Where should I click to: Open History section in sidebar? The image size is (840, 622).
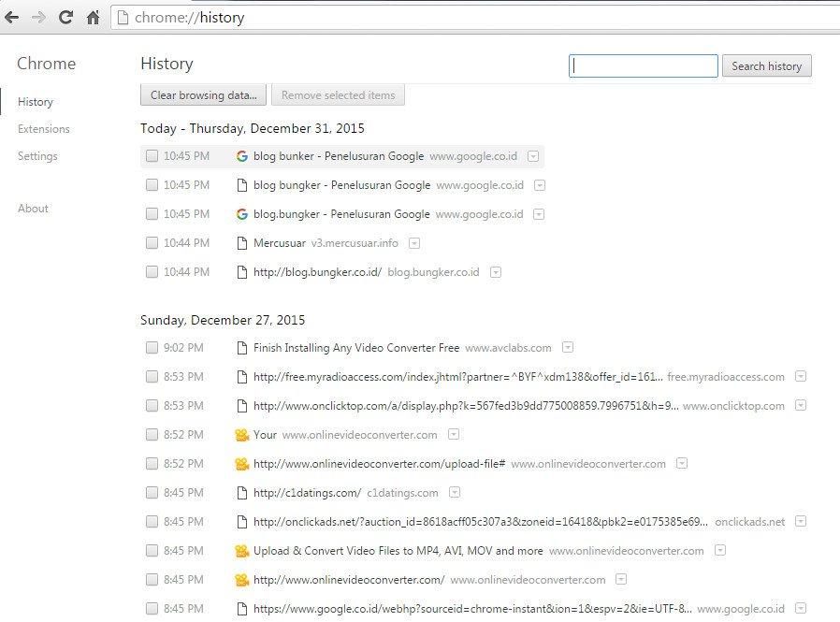[36, 102]
